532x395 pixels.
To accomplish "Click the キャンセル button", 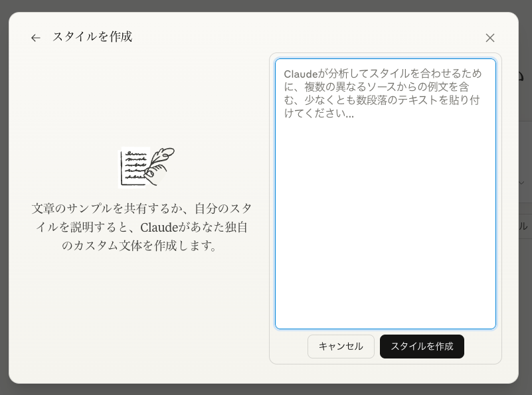I will coord(341,346).
